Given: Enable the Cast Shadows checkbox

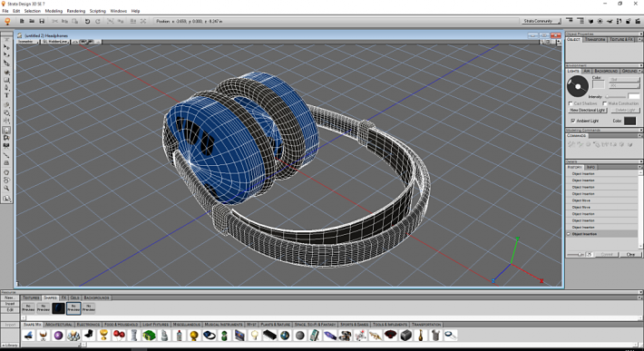Looking at the screenshot, I should click(571, 103).
